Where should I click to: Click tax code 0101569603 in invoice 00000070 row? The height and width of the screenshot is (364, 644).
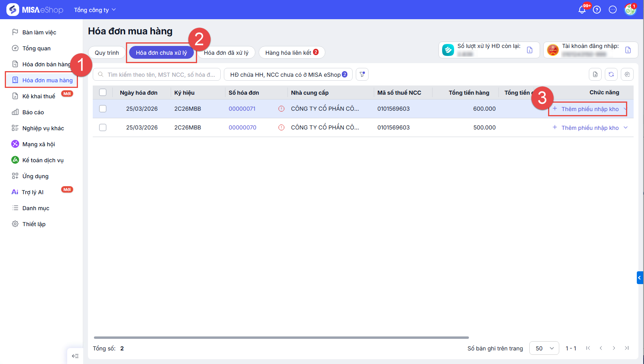(393, 127)
